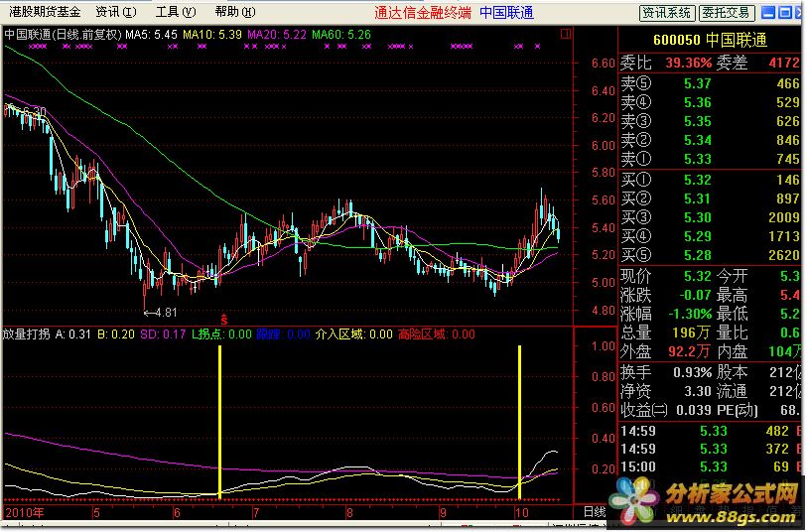Click the 涨跌 -0.07 value
Viewport: 807px width, 532px height.
point(695,296)
